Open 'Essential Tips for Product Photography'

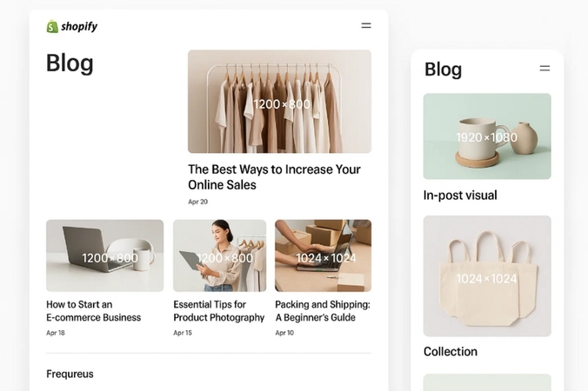pos(218,311)
